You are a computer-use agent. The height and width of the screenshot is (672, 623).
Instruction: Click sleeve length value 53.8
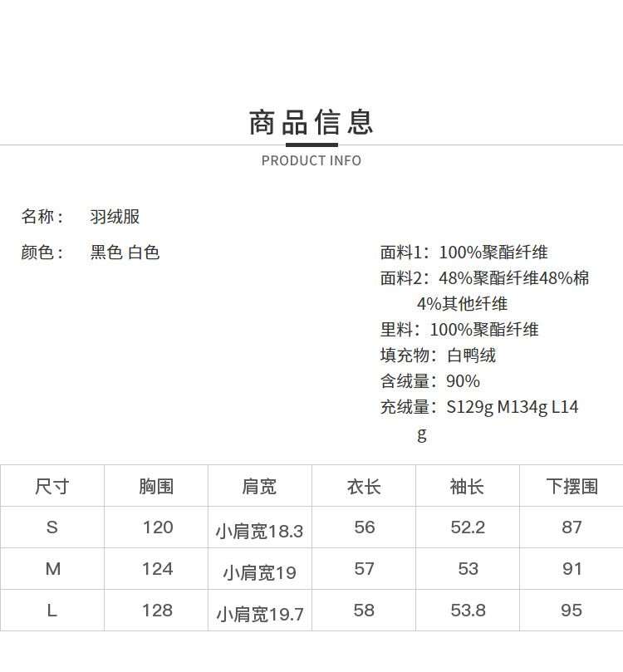(468, 611)
